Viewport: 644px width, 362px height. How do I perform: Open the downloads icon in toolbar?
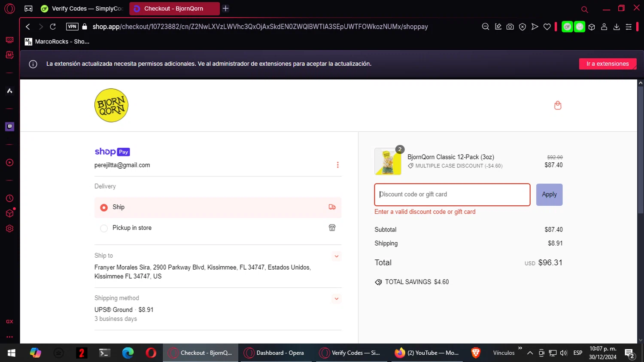click(617, 27)
